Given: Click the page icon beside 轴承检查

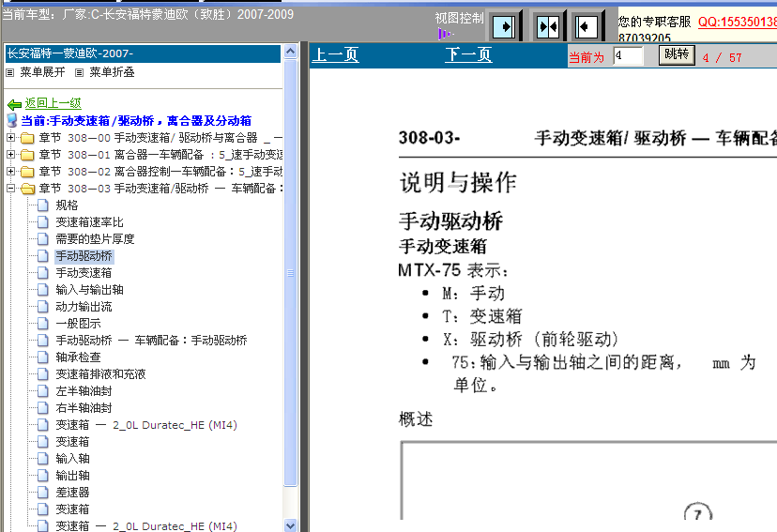Looking at the screenshot, I should tap(43, 357).
